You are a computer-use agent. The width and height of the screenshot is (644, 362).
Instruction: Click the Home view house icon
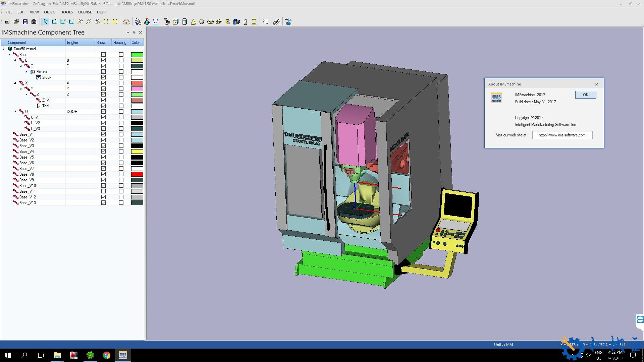(x=126, y=22)
